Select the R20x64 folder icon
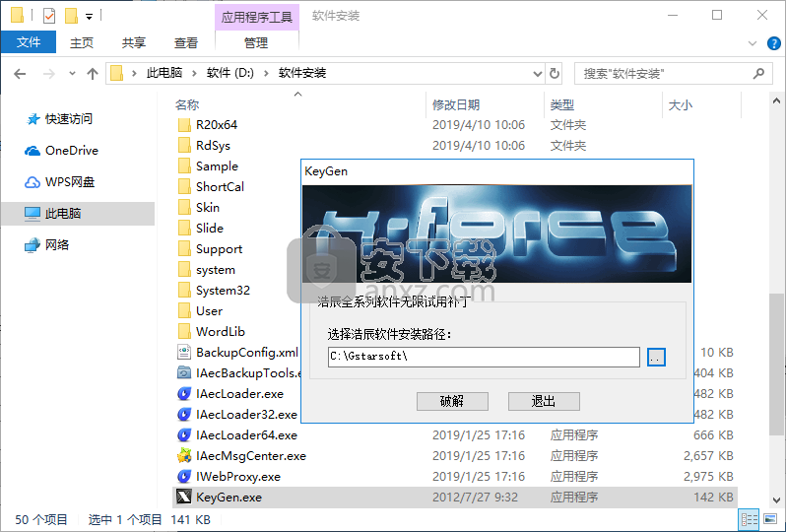Viewport: 786px width, 532px height. (x=184, y=125)
